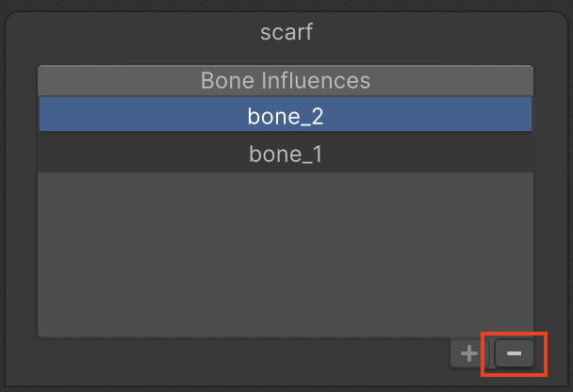Click the plus icon to add bone influence
The image size is (573, 392).
(x=468, y=354)
